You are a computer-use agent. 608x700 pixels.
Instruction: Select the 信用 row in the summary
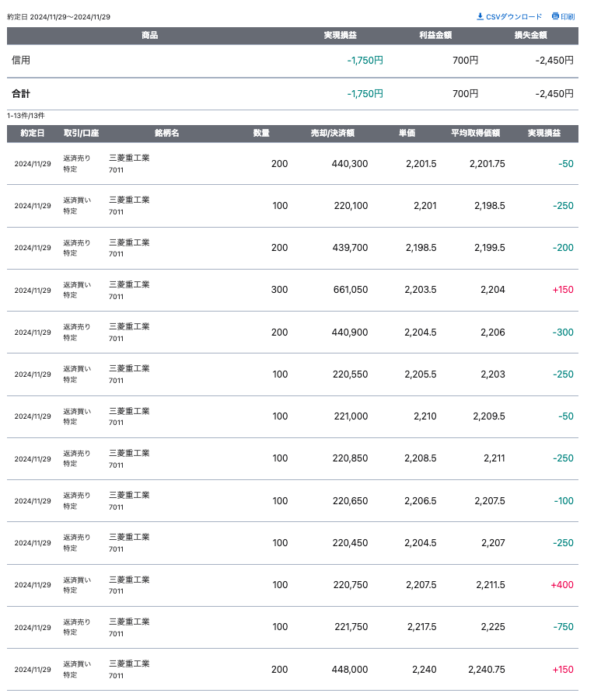(x=21, y=60)
